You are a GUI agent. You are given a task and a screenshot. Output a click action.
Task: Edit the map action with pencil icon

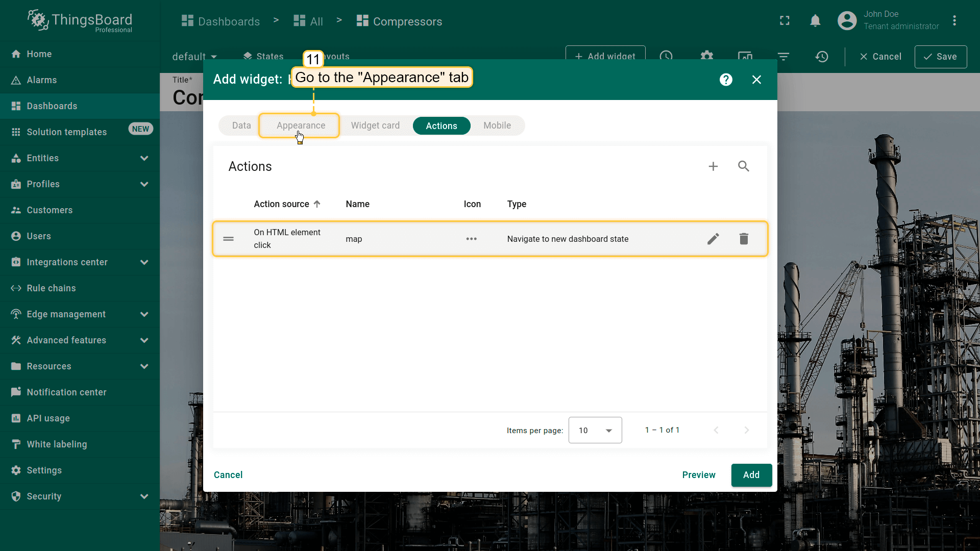pos(713,239)
